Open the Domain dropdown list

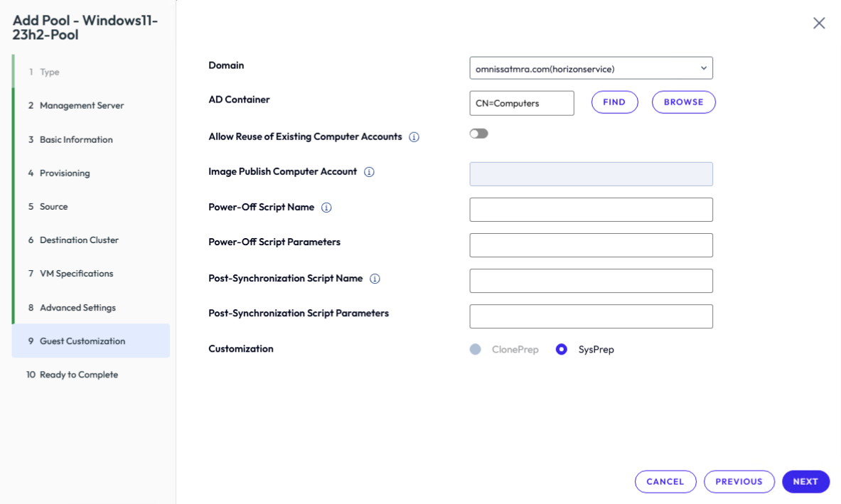click(591, 68)
